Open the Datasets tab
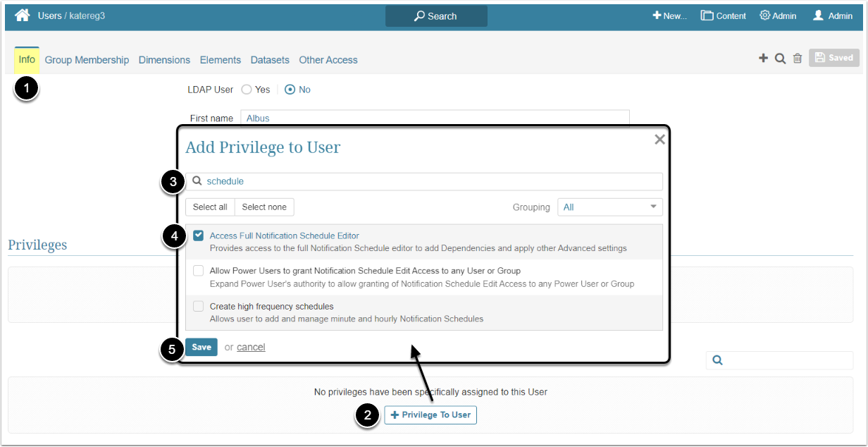 (270, 60)
